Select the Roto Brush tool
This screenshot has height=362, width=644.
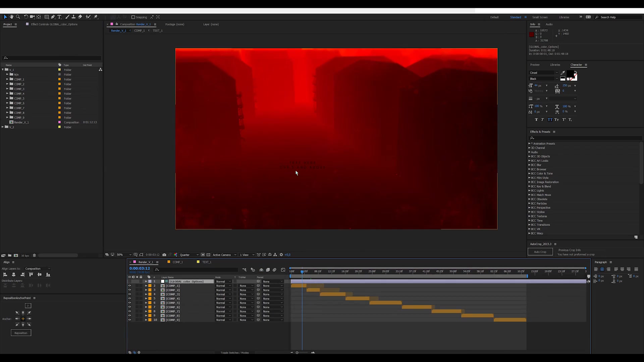pos(88,17)
